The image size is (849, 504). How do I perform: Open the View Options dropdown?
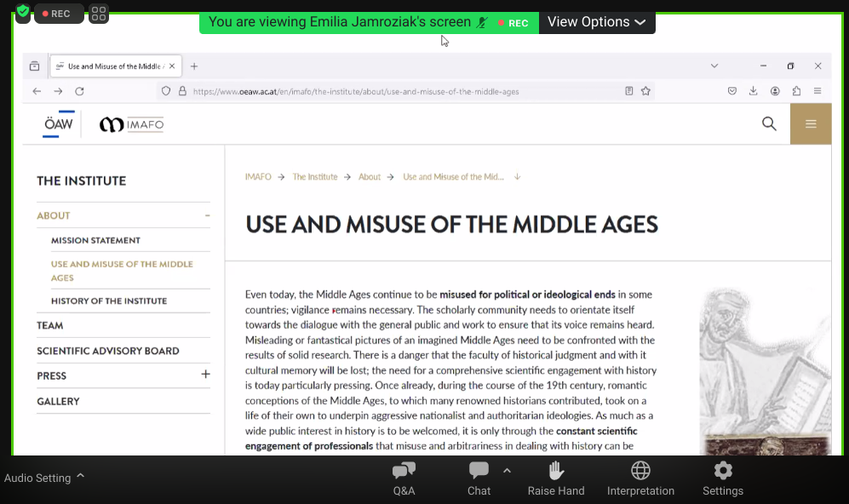(x=596, y=22)
